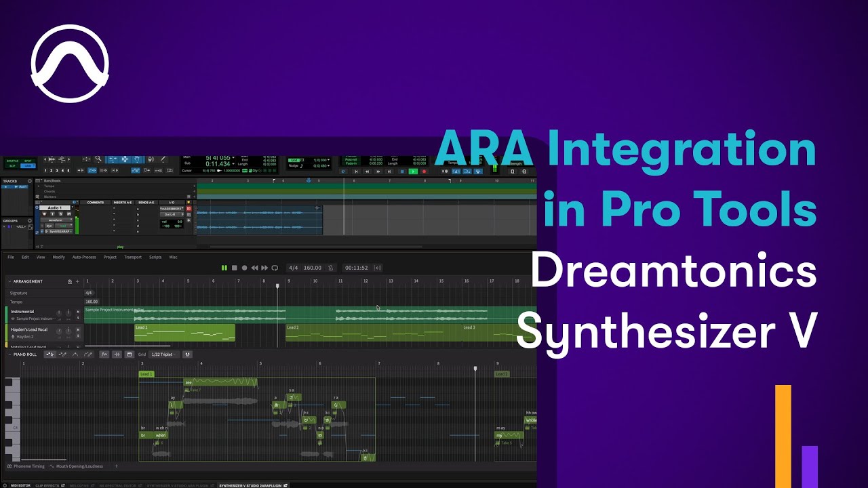The height and width of the screenshot is (488, 868).
Task: Select the Pro Tools Pencil tool
Action: coord(163,159)
